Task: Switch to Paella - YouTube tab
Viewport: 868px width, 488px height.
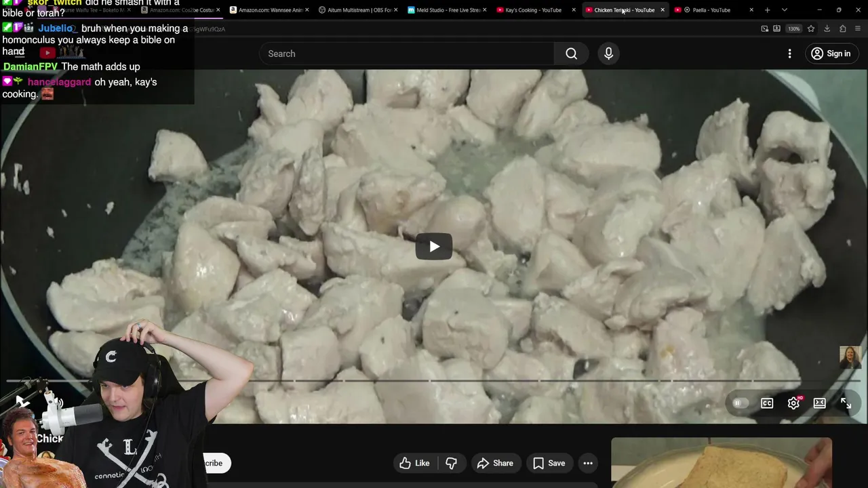Action: pyautogui.click(x=711, y=10)
